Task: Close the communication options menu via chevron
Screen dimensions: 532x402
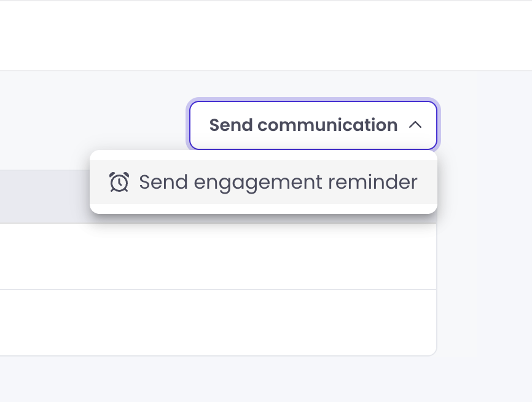Action: point(417,125)
